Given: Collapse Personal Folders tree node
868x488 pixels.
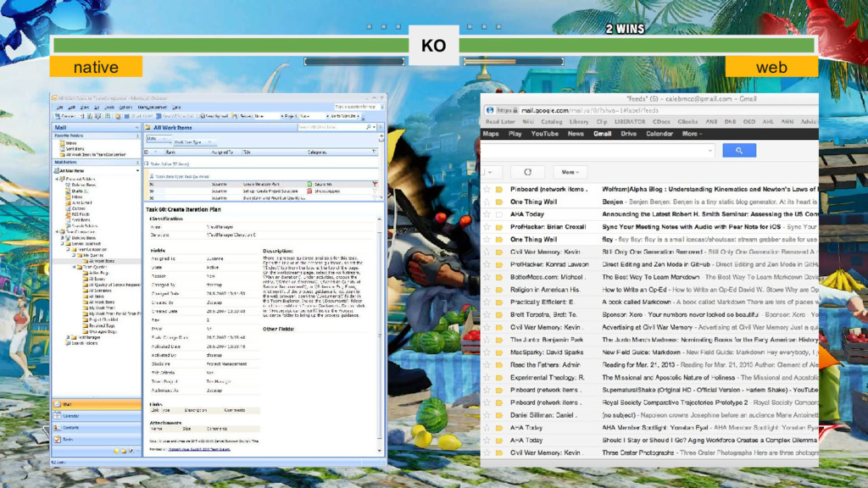Looking at the screenshot, I should 57,180.
